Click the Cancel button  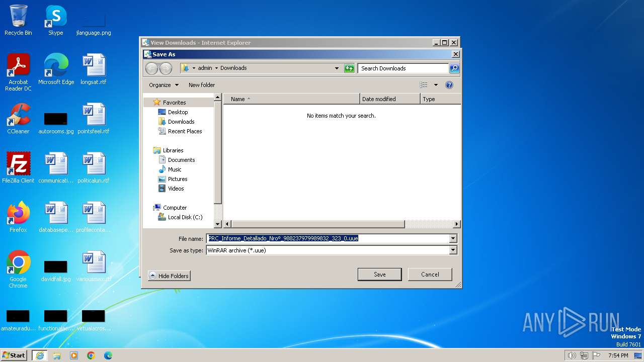click(430, 275)
